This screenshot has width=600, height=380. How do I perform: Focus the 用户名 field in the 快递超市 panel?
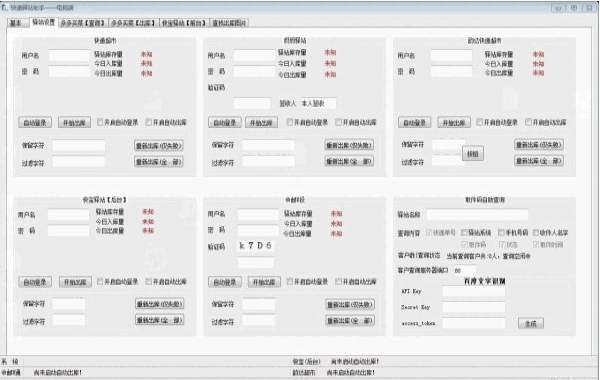click(x=69, y=55)
